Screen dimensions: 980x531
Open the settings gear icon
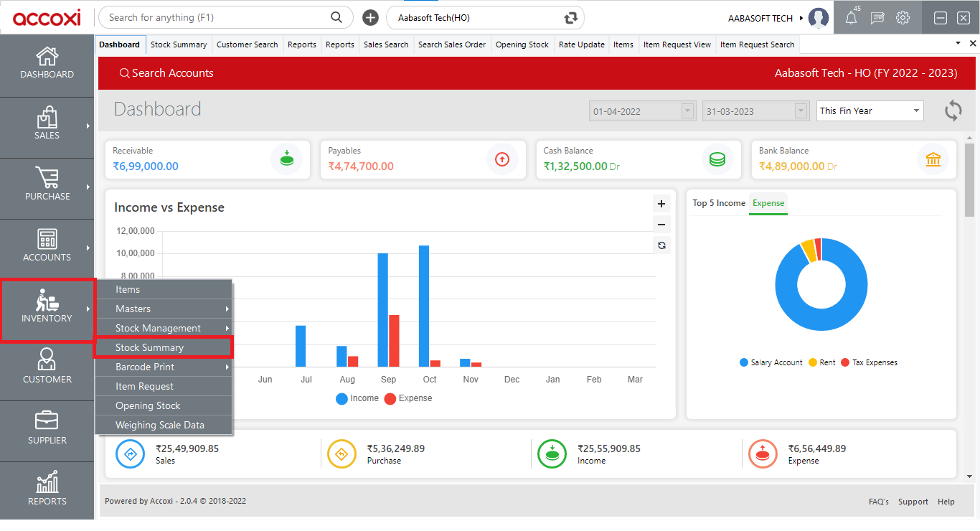pyautogui.click(x=903, y=18)
